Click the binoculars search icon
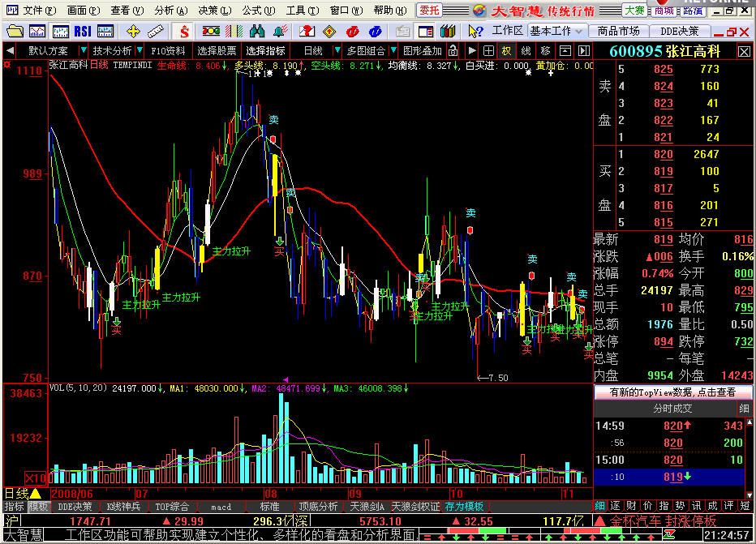 257,32
